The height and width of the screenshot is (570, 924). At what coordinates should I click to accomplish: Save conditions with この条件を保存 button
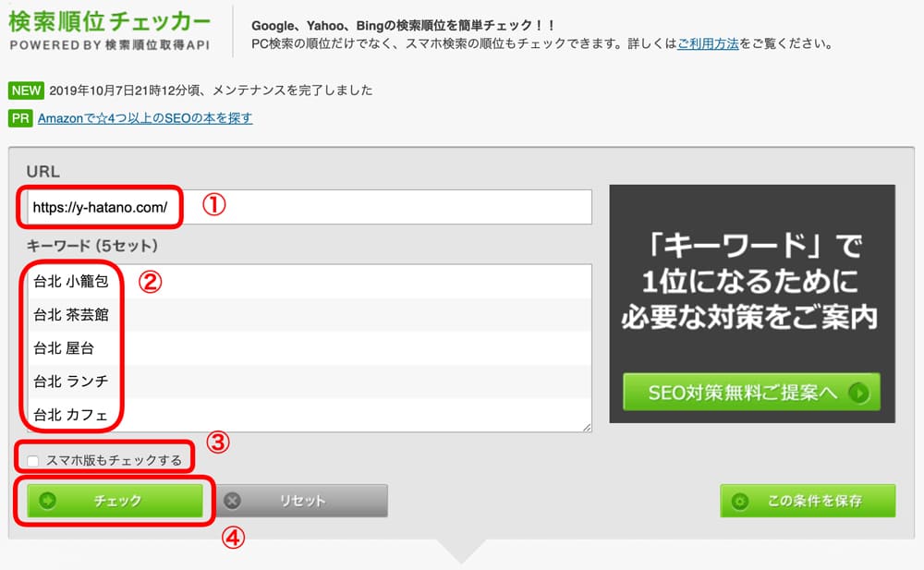(808, 501)
